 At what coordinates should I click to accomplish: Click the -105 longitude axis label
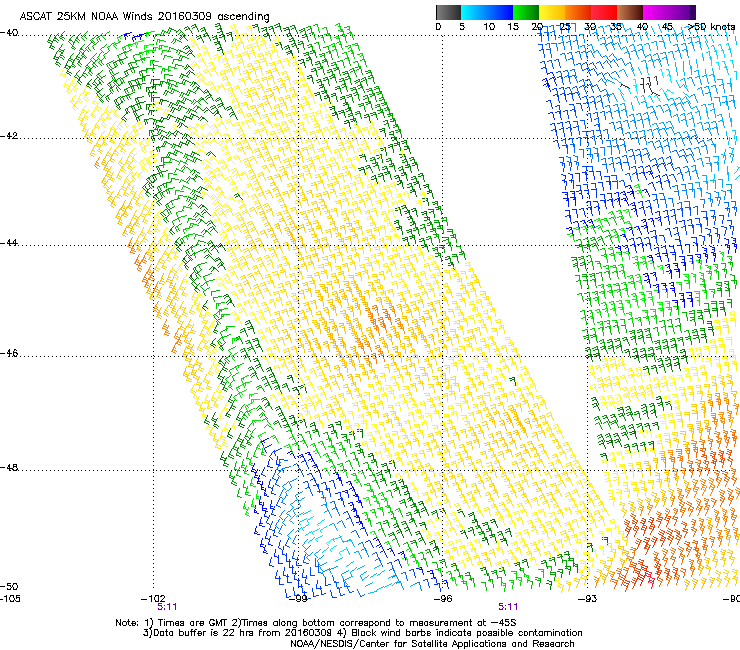[x=10, y=599]
